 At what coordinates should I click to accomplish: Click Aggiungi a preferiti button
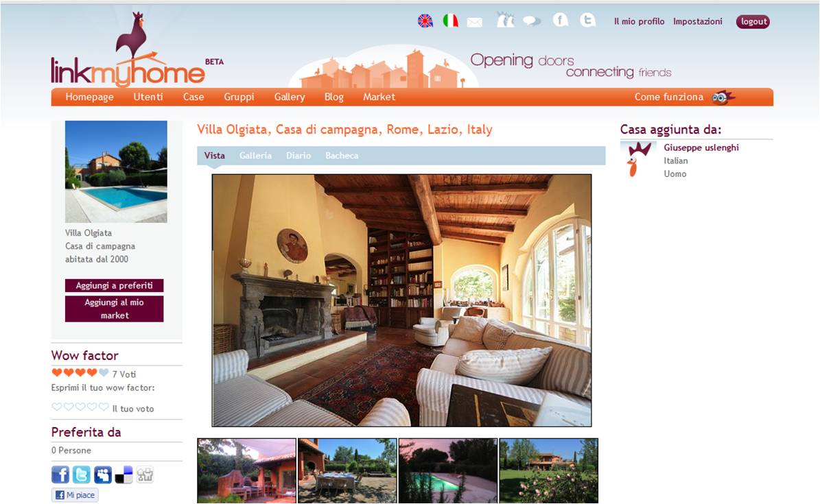click(114, 285)
